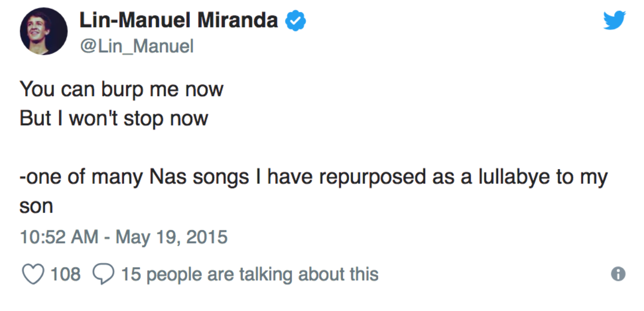Click the info icon in tweet footer
644x311 pixels.
(x=618, y=274)
